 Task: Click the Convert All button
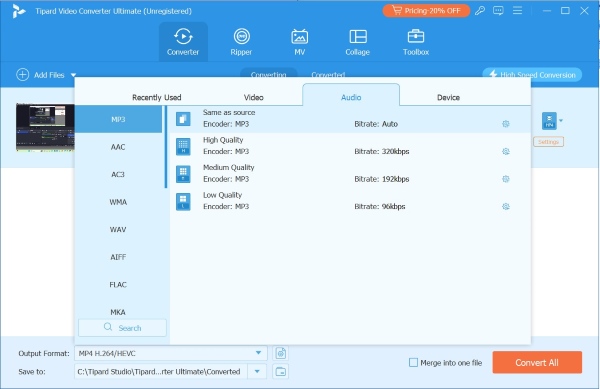point(537,362)
